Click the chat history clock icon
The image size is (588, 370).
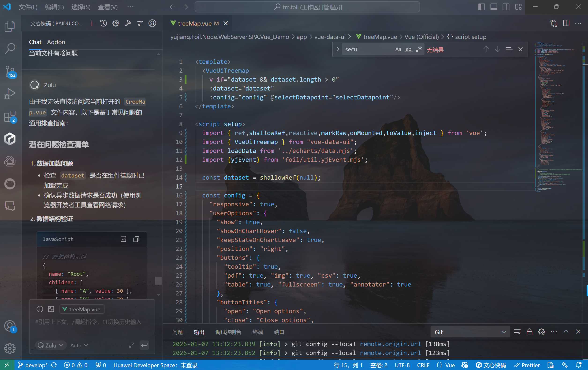[x=103, y=23]
